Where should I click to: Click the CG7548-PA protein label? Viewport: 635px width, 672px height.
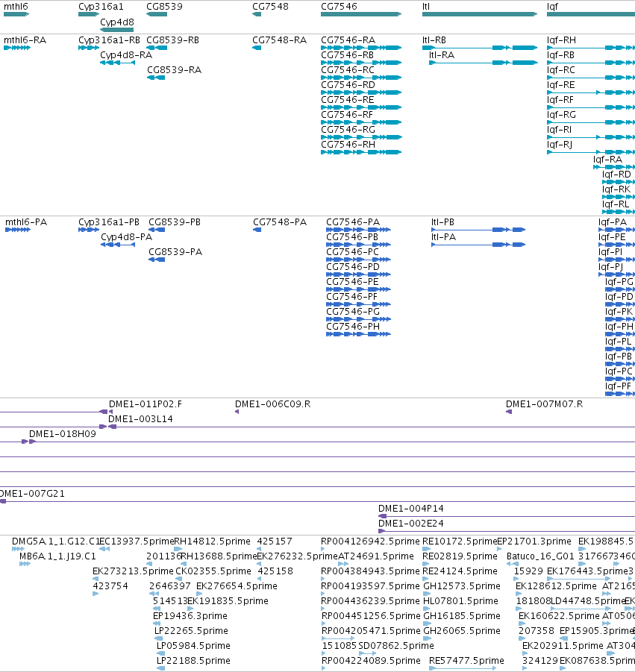[280, 222]
